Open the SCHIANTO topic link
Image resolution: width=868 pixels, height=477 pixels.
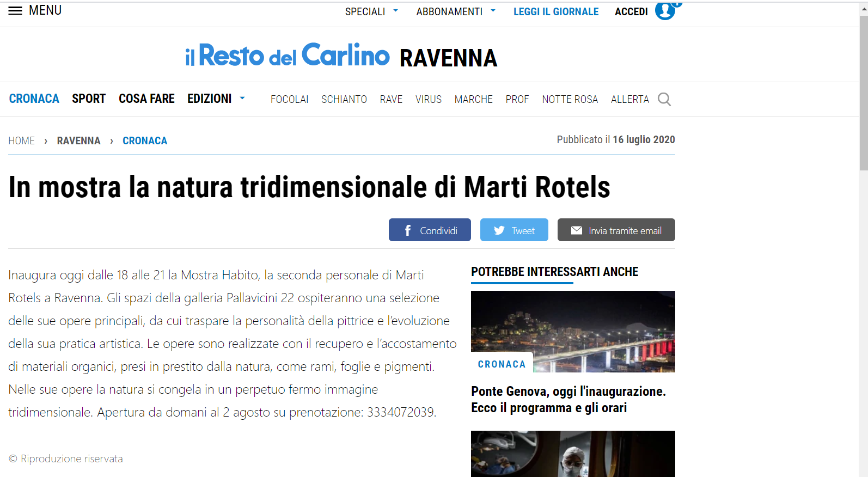pyautogui.click(x=344, y=99)
